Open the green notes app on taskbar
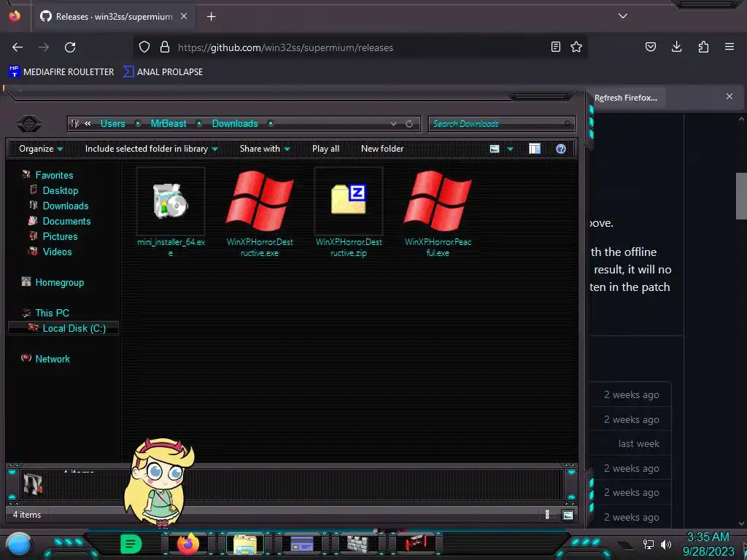This screenshot has height=560, width=747. click(131, 544)
